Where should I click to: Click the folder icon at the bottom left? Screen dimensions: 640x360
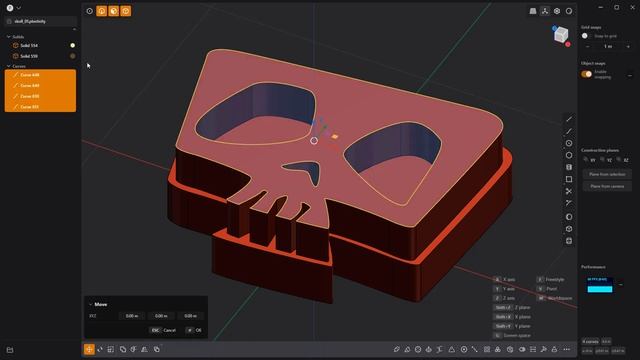coord(10,350)
